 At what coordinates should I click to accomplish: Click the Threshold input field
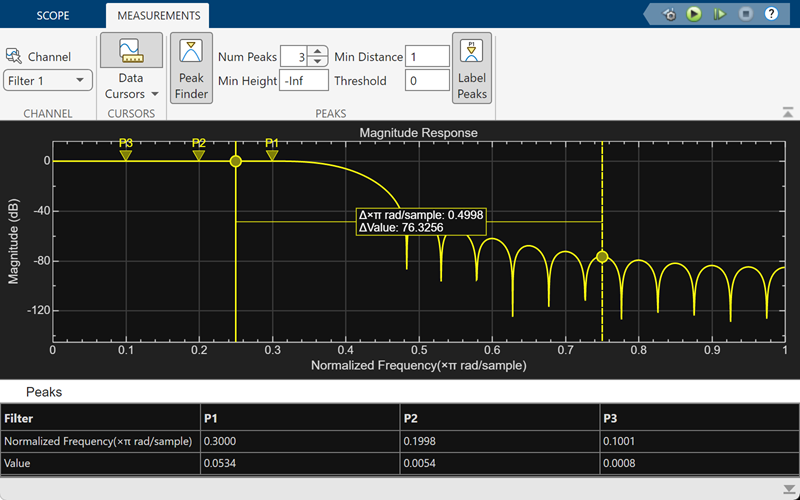(x=427, y=81)
